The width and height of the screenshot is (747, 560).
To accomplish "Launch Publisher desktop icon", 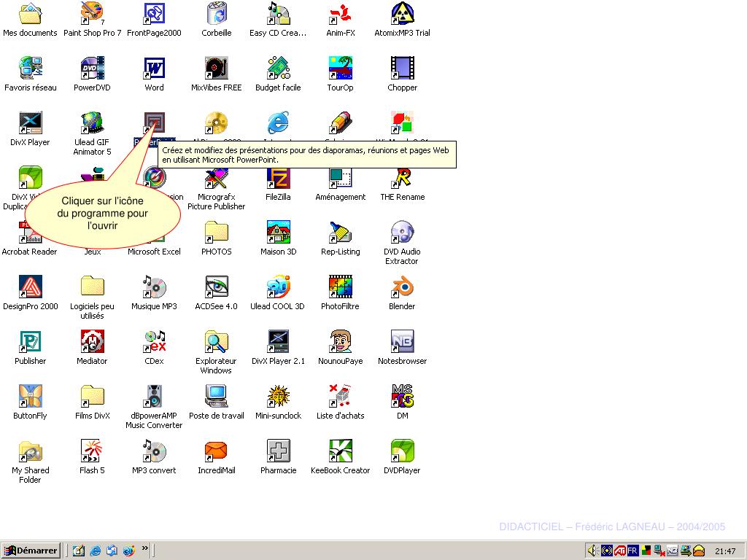I will pos(30,341).
